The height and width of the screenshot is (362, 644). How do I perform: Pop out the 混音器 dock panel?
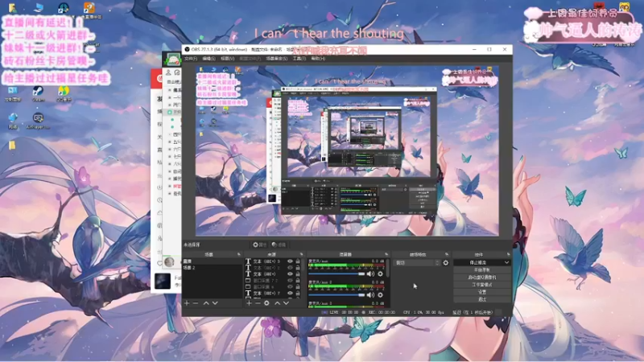click(x=386, y=254)
